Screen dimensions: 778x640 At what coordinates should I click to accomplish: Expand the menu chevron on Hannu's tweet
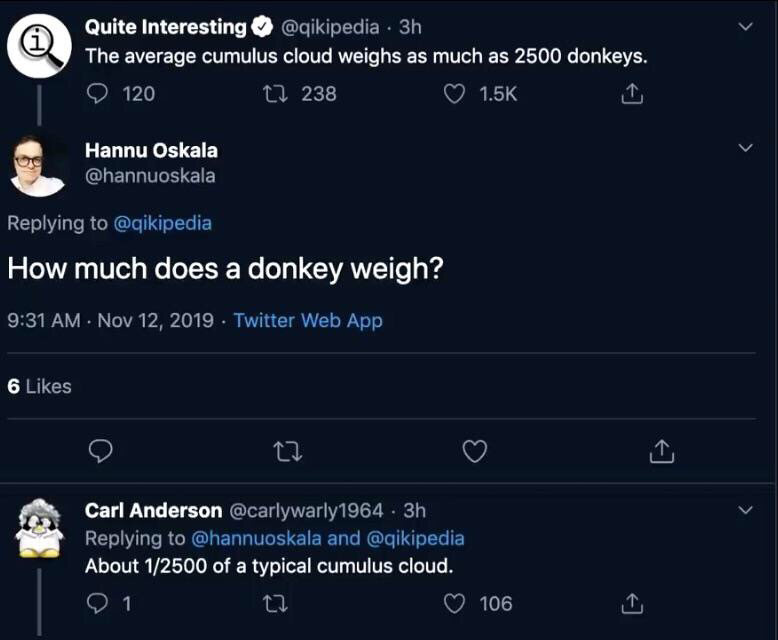click(x=744, y=148)
